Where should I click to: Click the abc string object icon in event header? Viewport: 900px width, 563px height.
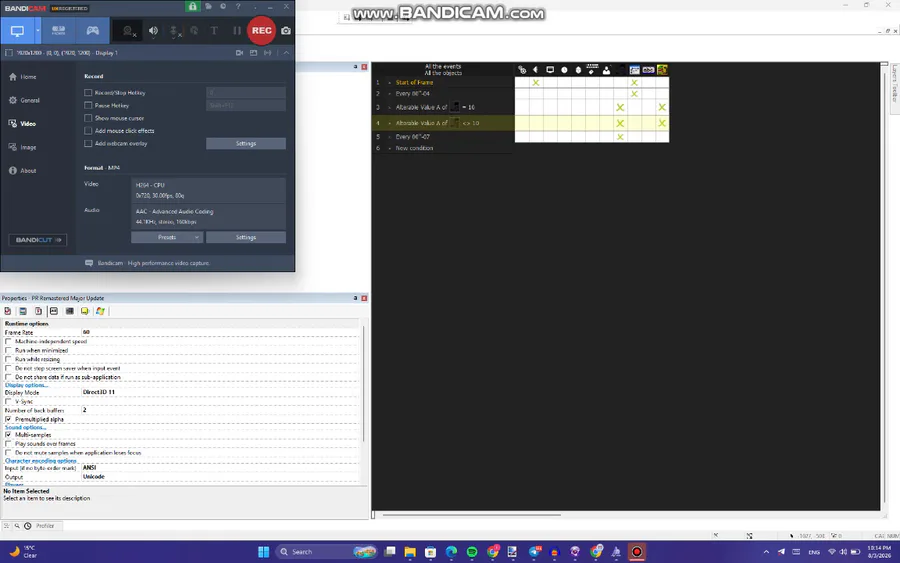[648, 70]
